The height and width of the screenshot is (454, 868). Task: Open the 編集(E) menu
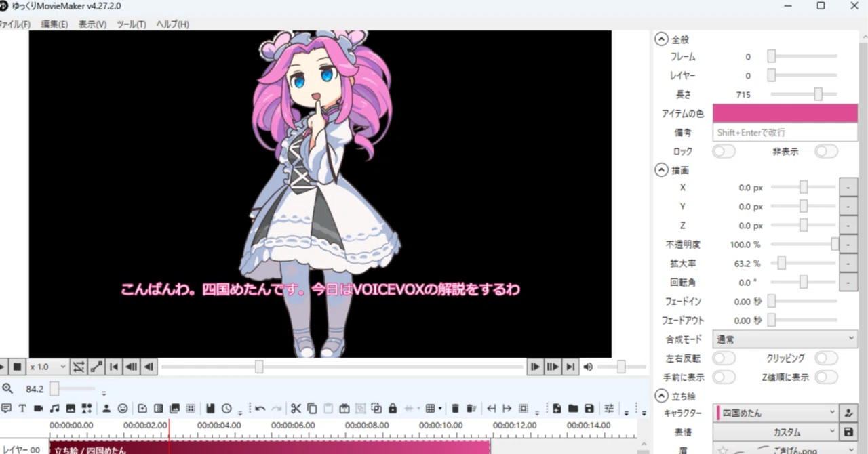coord(54,24)
